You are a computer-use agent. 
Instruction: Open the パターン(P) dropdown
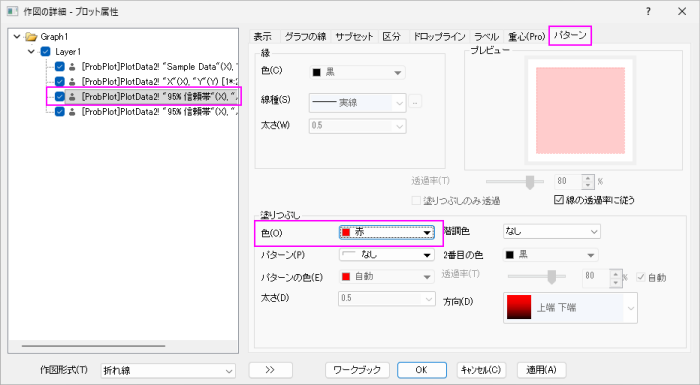pos(387,255)
